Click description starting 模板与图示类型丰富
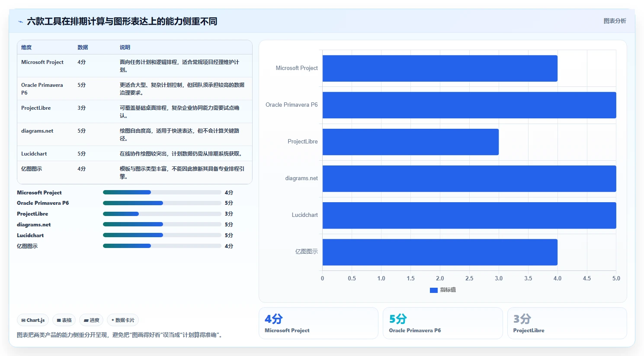 [x=182, y=173]
